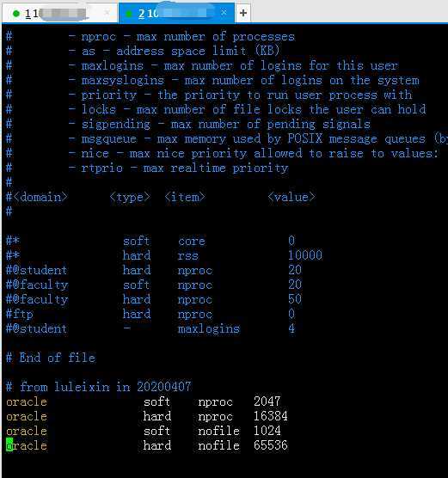
Task: Click 'soft' in the #* core row
Action: [137, 241]
